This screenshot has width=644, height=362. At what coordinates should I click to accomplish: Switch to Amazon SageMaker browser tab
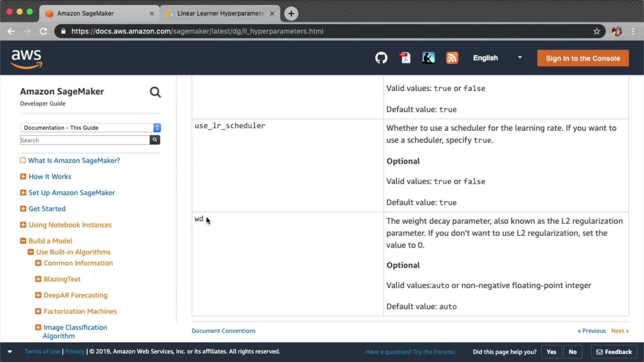click(x=97, y=13)
